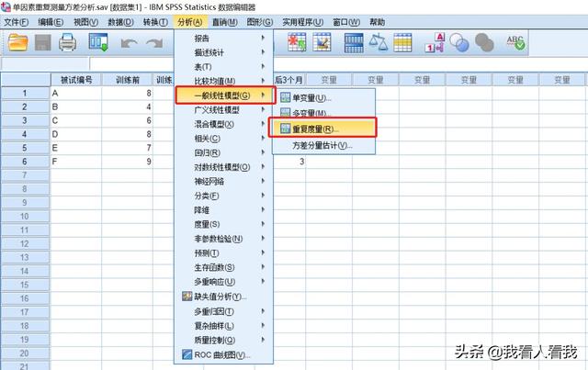Viewport: 588px width, 370px height.
Task: Click the 缺失值分析 icon in the menu
Action: [x=187, y=297]
